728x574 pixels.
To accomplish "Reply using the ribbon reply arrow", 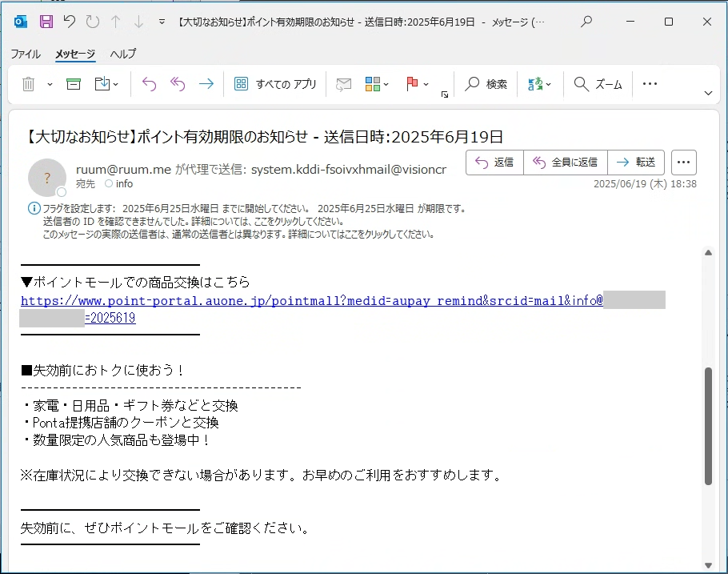I will pos(149,84).
